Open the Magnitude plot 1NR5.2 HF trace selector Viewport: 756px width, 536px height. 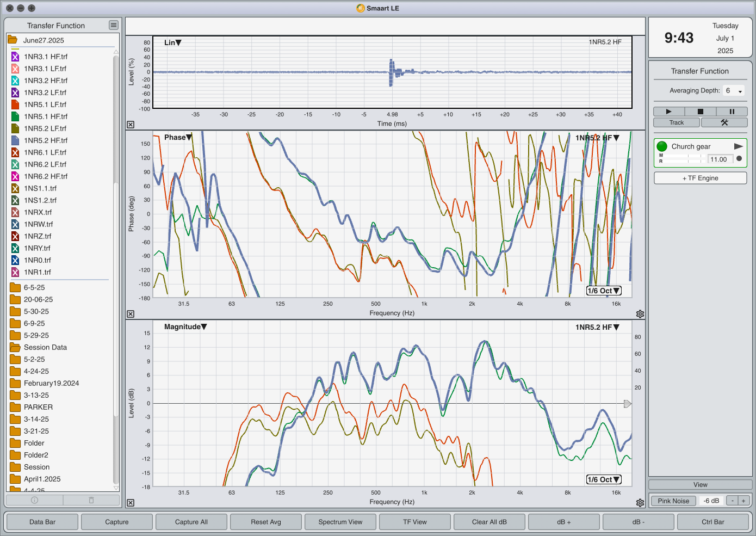597,327
